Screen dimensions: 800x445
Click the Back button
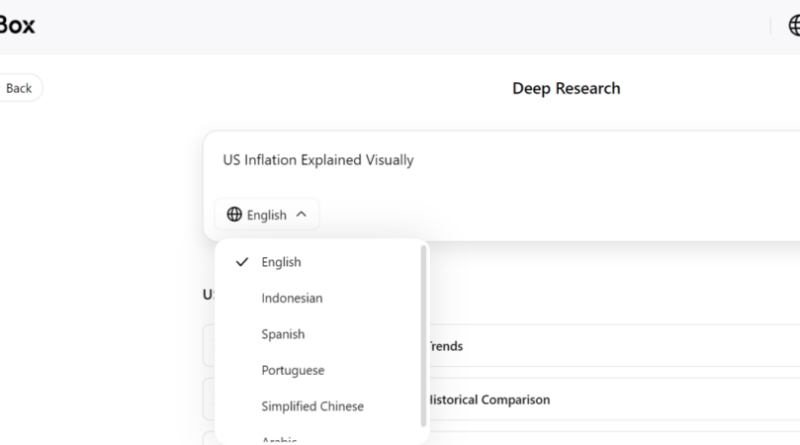(19, 88)
